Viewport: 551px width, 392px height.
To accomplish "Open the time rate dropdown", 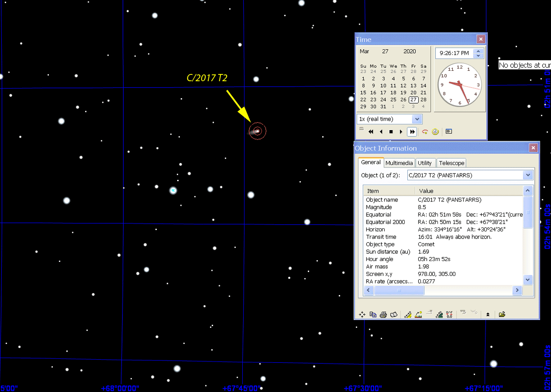I will click(x=417, y=119).
